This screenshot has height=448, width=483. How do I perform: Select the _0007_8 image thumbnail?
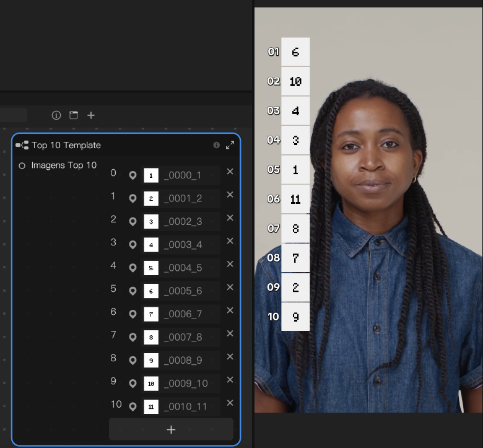[x=151, y=337]
